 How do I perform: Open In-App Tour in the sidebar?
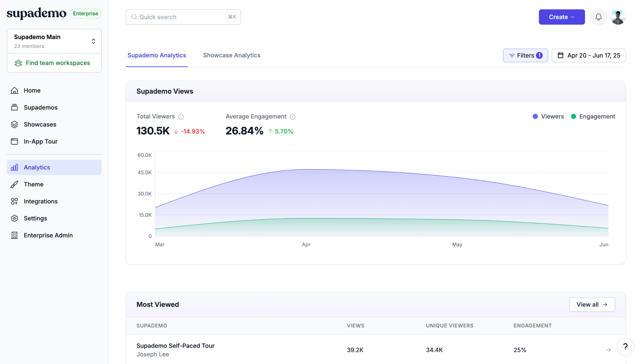click(x=54, y=141)
